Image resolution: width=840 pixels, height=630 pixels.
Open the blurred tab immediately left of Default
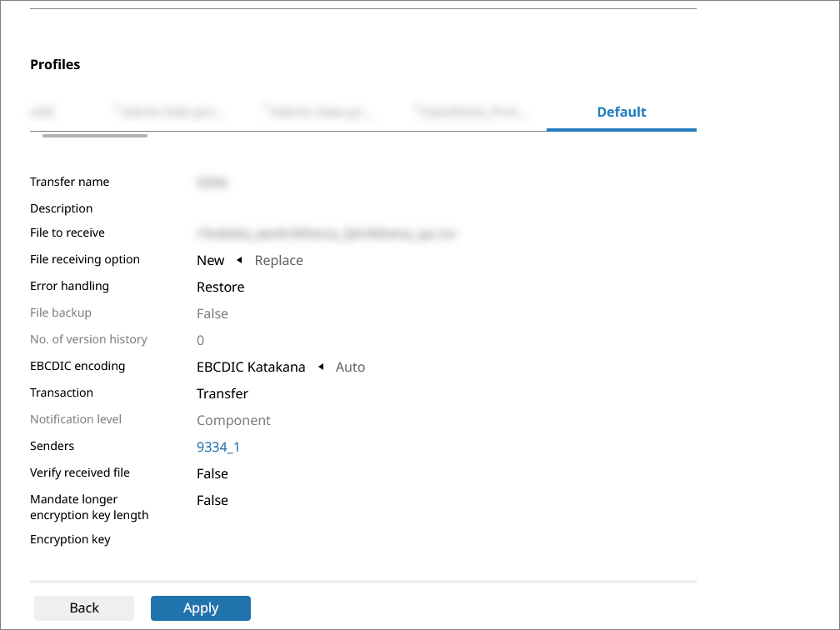pyautogui.click(x=470, y=112)
